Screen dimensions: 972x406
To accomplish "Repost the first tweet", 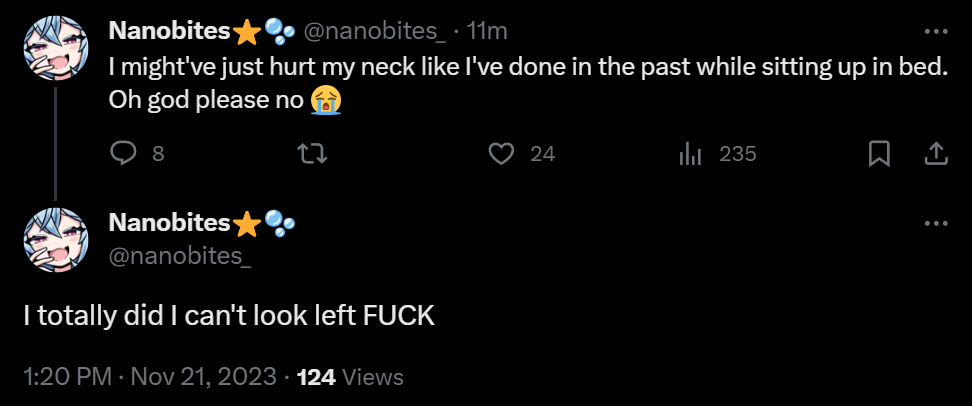I will [x=314, y=154].
